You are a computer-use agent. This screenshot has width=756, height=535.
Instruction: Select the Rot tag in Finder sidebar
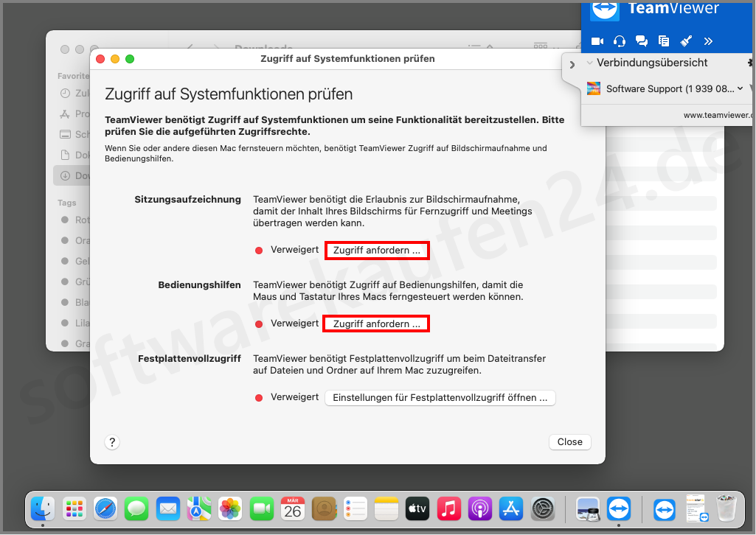click(x=74, y=220)
